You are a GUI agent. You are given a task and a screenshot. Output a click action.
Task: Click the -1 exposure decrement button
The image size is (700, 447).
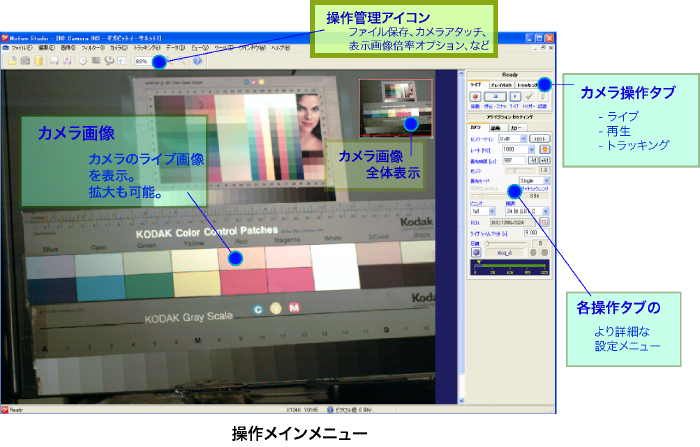pyautogui.click(x=533, y=160)
